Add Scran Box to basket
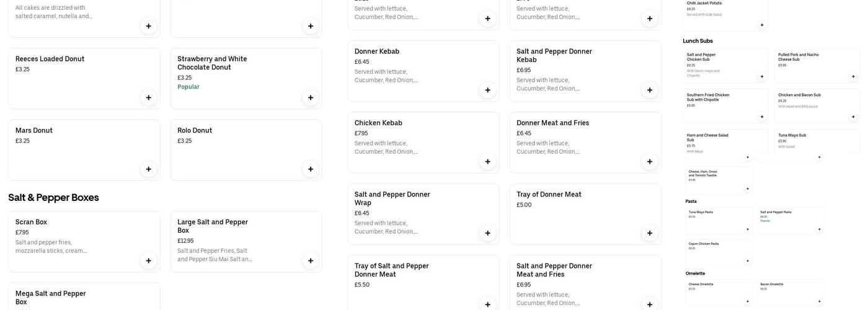 coord(148,261)
